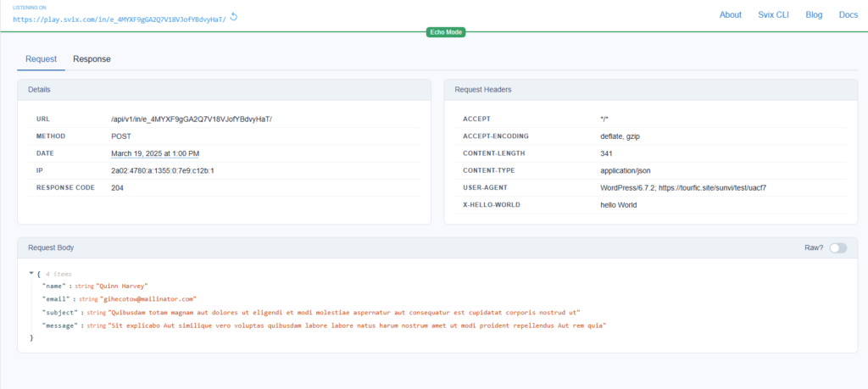Click the Request Body panel header
Viewport: 868px width, 389px height.
(x=438, y=248)
